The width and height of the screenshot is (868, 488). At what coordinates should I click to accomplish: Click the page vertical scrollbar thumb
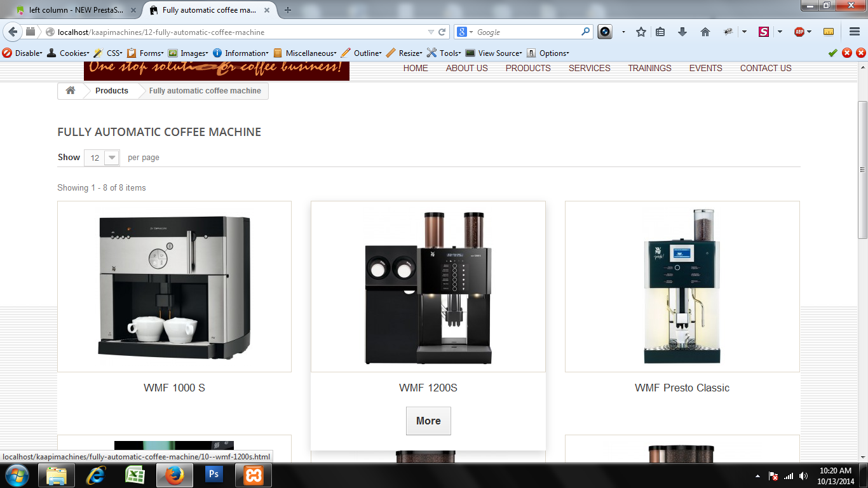(862, 170)
